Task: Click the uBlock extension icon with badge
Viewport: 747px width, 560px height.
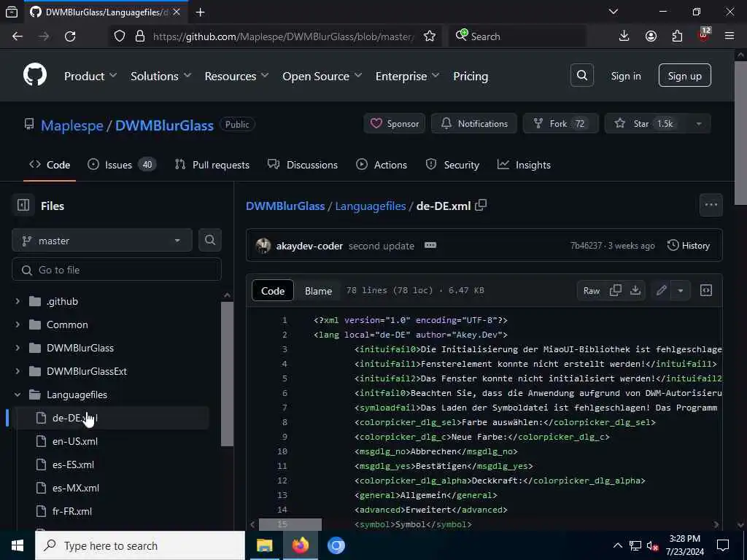Action: pos(704,35)
